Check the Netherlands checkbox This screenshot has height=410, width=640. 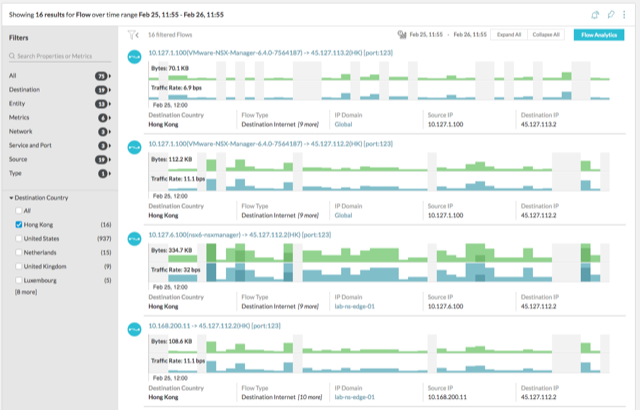point(18,252)
